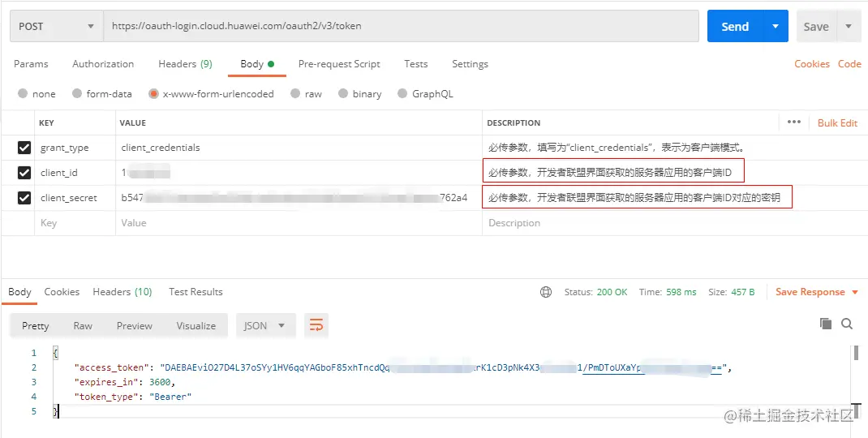Open the response Cookies tab
The image size is (868, 438).
pos(62,292)
